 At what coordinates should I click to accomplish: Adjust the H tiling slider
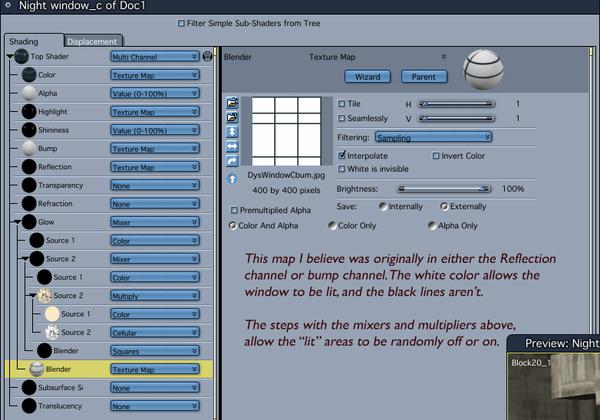(x=456, y=104)
